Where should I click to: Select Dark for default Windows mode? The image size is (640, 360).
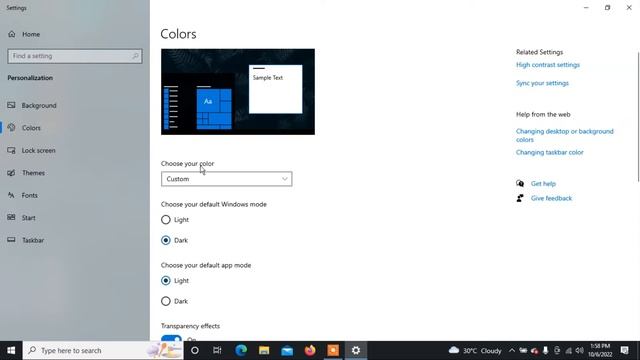(x=166, y=240)
